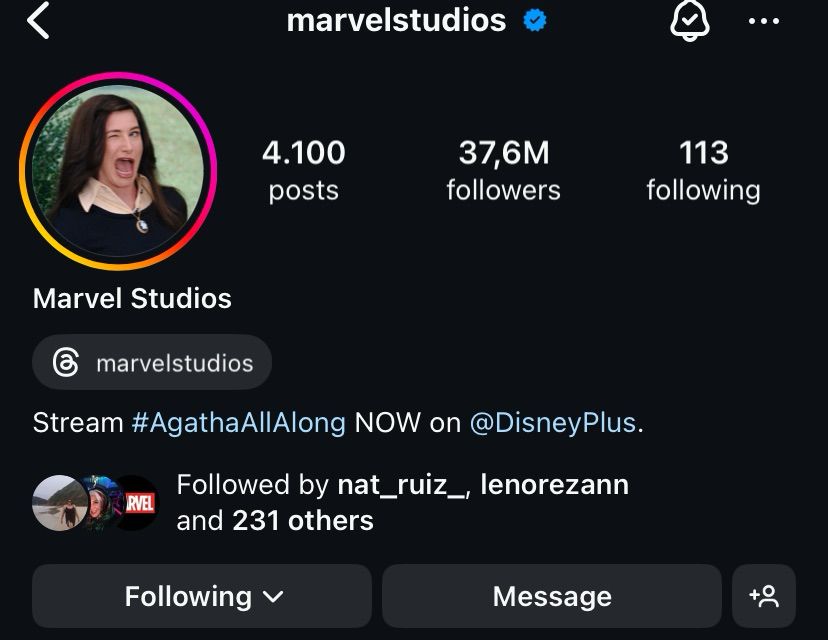Tap the back arrow icon
Screen dimensions: 828x640
(x=38, y=20)
